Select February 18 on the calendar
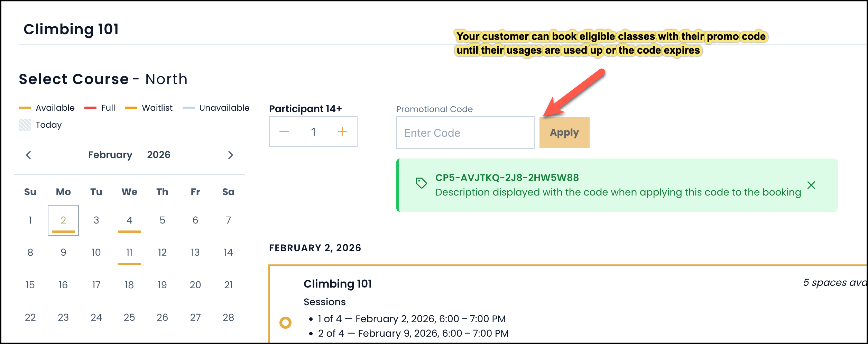This screenshot has width=868, height=344. pos(129,285)
